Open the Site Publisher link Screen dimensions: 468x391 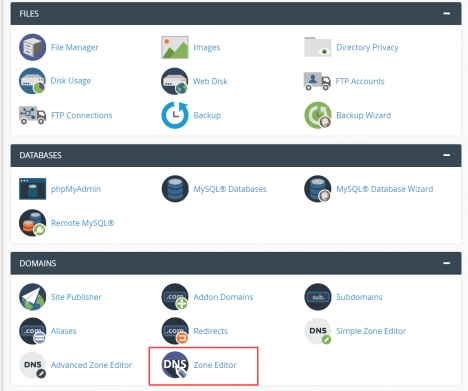[x=76, y=297]
